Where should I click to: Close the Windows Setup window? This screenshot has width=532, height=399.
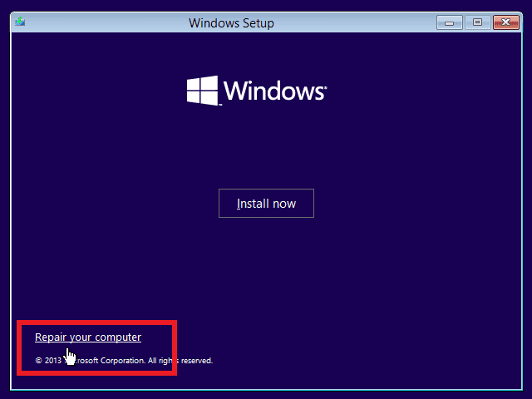506,22
